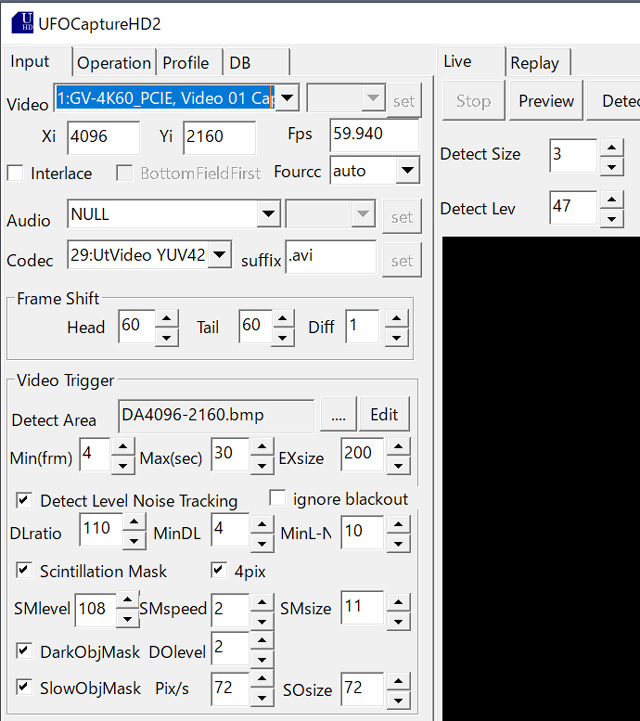Screen dimensions: 640x721
Task: Toggle the 4pix checkbox
Action: [219, 570]
